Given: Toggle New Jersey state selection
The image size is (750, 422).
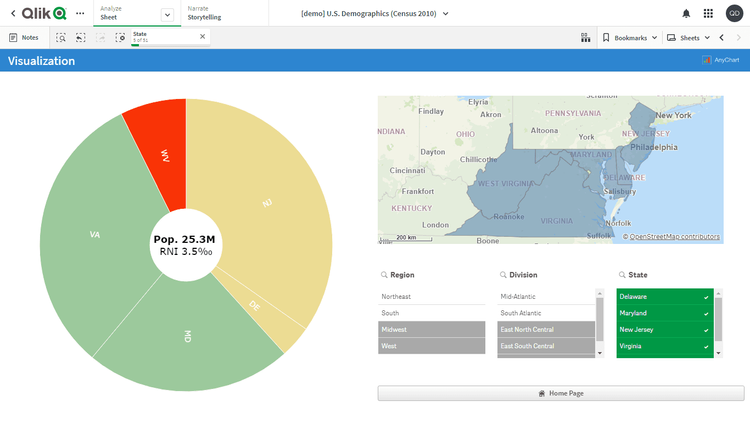Looking at the screenshot, I should 664,330.
